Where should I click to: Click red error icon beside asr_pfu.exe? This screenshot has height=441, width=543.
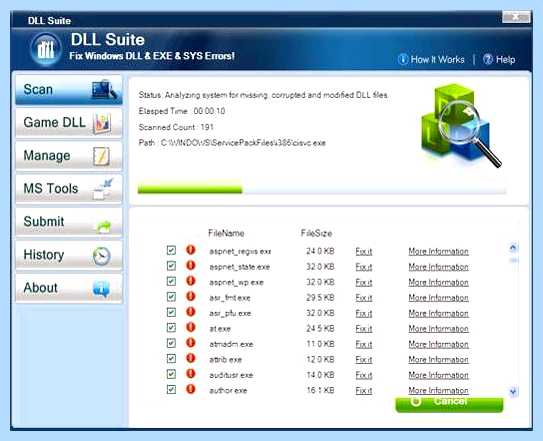[190, 312]
